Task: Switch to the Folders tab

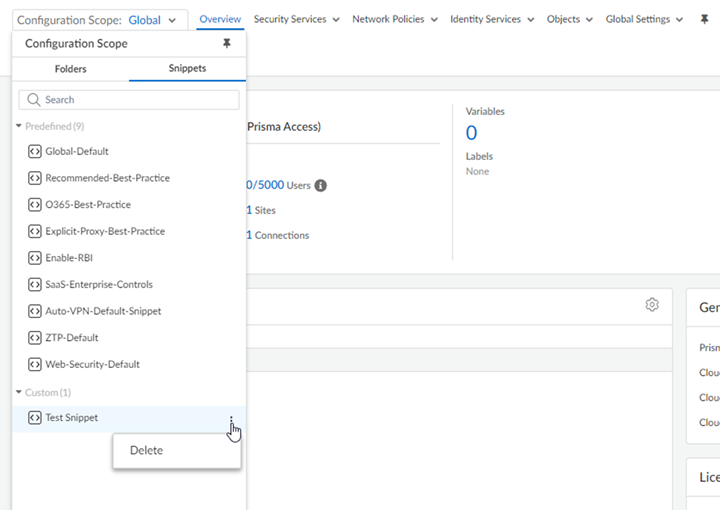Action: (x=70, y=69)
